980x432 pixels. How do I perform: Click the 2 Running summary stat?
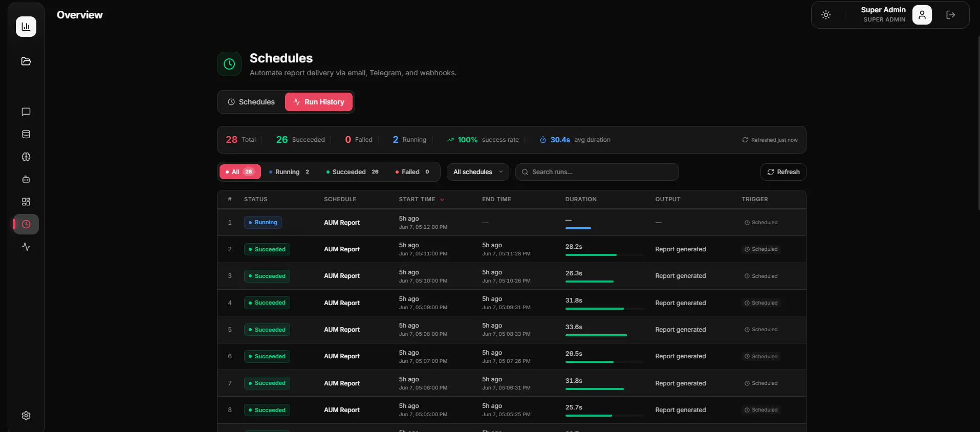click(x=409, y=140)
